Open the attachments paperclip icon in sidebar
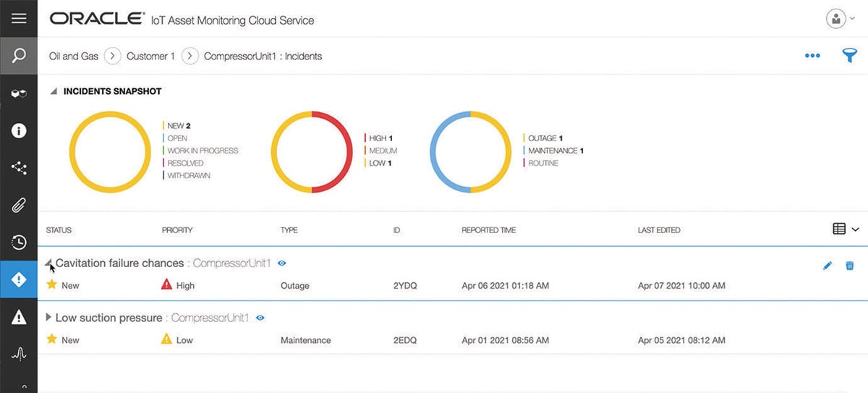Image resolution: width=868 pixels, height=393 pixels. point(19,206)
